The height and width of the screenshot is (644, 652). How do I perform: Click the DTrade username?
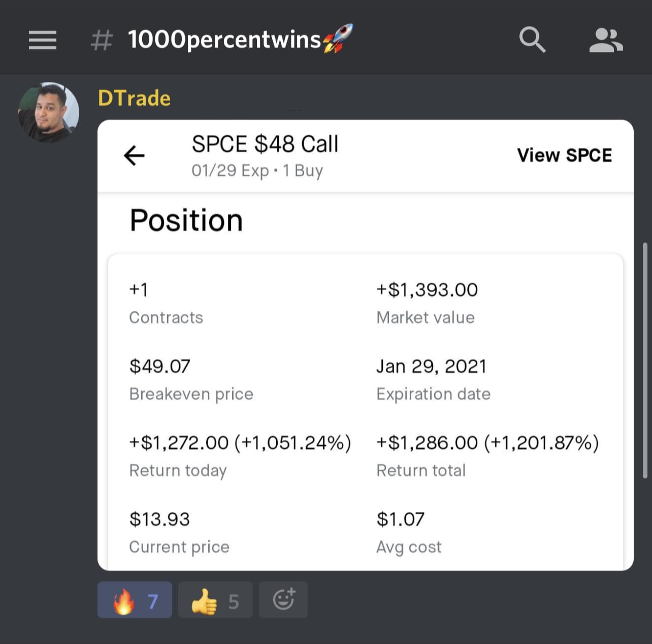pos(134,99)
